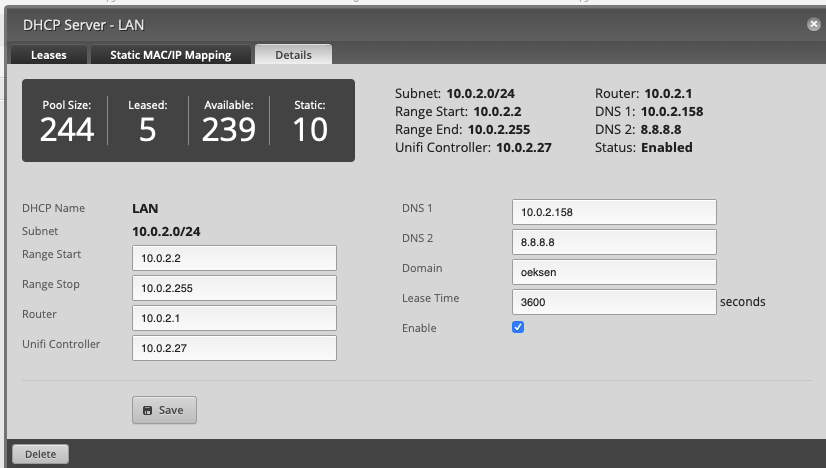This screenshot has height=468, width=826.
Task: Uncheck the Enable checkbox
Action: coord(518,327)
